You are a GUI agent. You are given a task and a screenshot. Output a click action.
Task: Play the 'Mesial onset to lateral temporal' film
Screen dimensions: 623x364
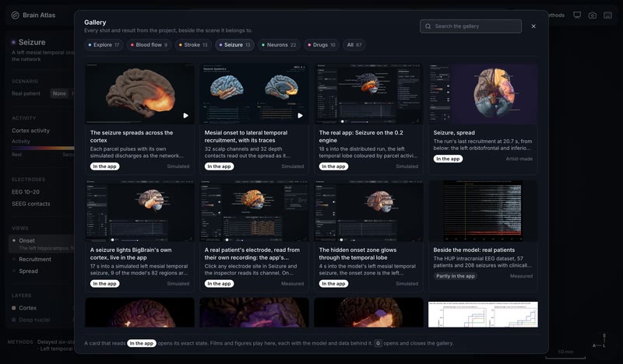tap(300, 116)
